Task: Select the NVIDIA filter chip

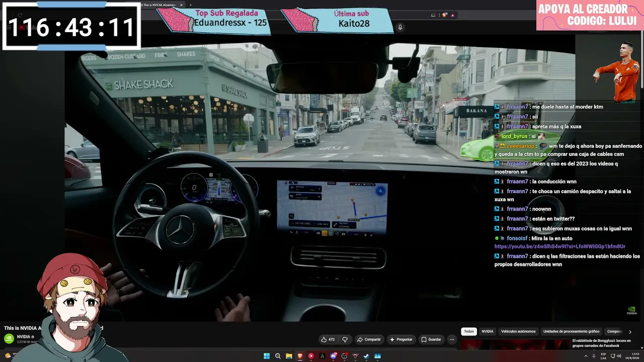Action: 488,331
